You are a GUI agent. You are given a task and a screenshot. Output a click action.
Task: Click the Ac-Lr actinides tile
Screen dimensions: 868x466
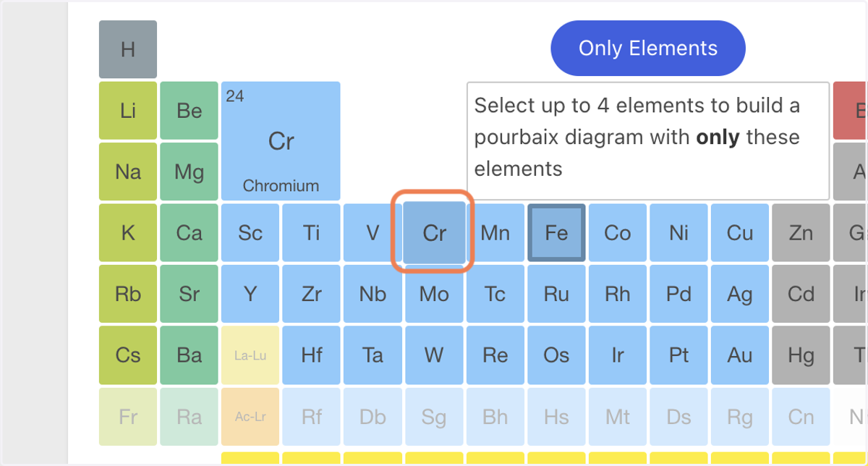(250, 416)
